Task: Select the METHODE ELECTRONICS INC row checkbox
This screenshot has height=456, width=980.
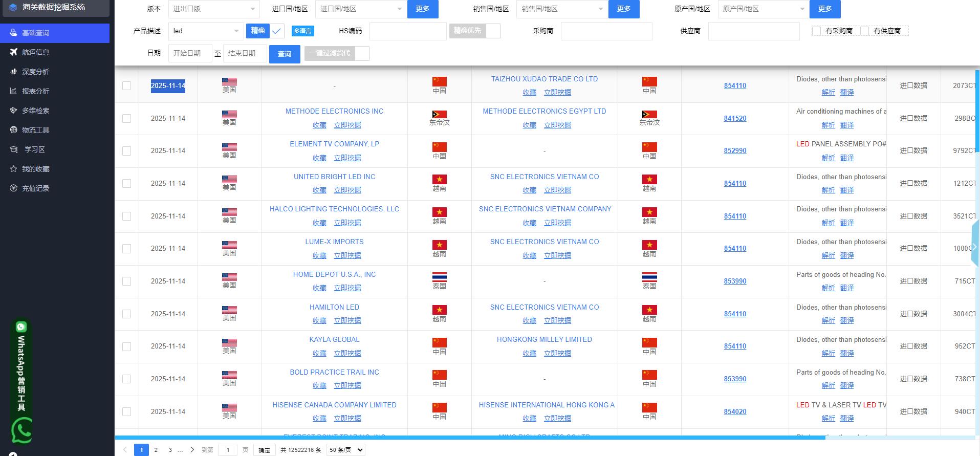Action: pos(126,118)
